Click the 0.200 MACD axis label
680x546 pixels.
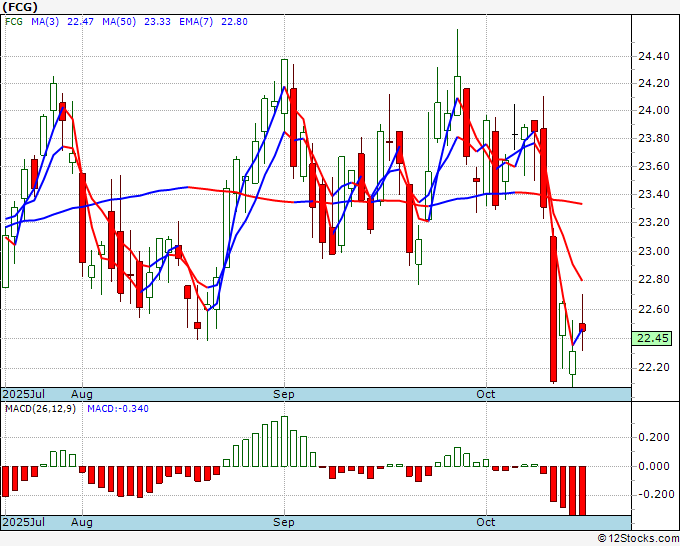(654, 437)
